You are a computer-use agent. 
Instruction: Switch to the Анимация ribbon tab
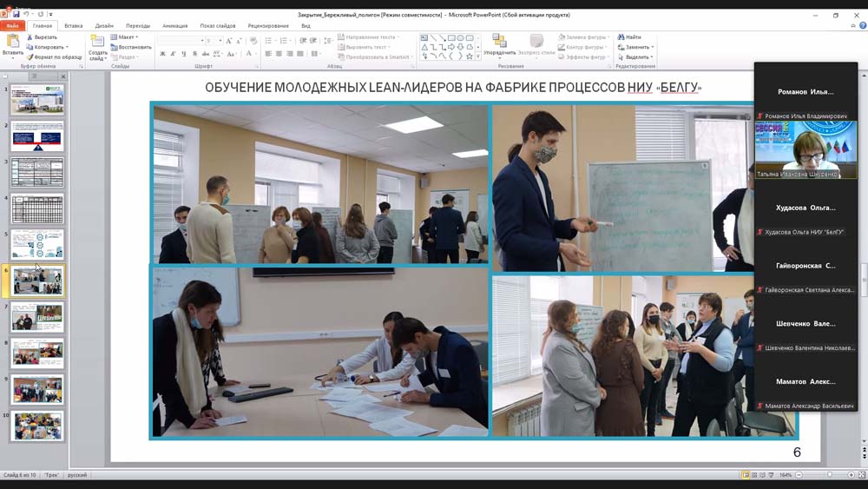point(174,26)
